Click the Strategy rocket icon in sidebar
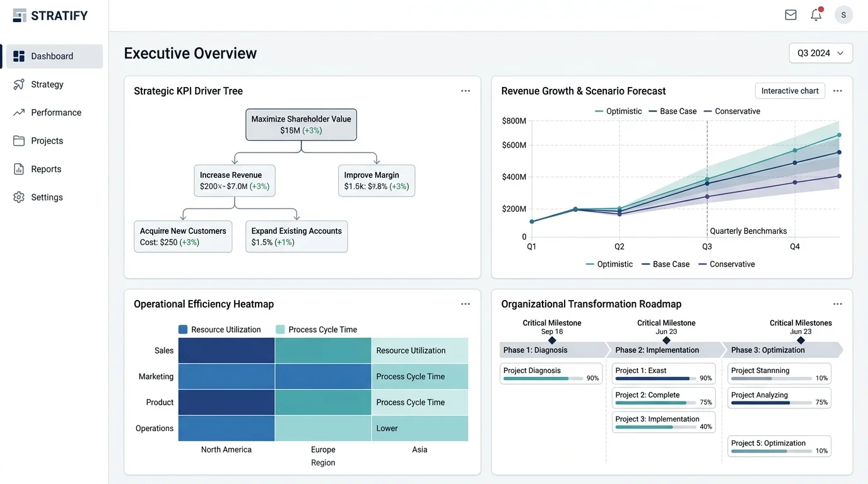Screen dimensions: 868x484 [x=19, y=84]
